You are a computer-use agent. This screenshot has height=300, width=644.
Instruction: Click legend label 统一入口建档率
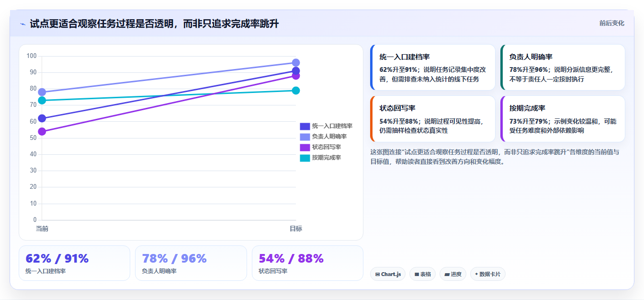[332, 126]
